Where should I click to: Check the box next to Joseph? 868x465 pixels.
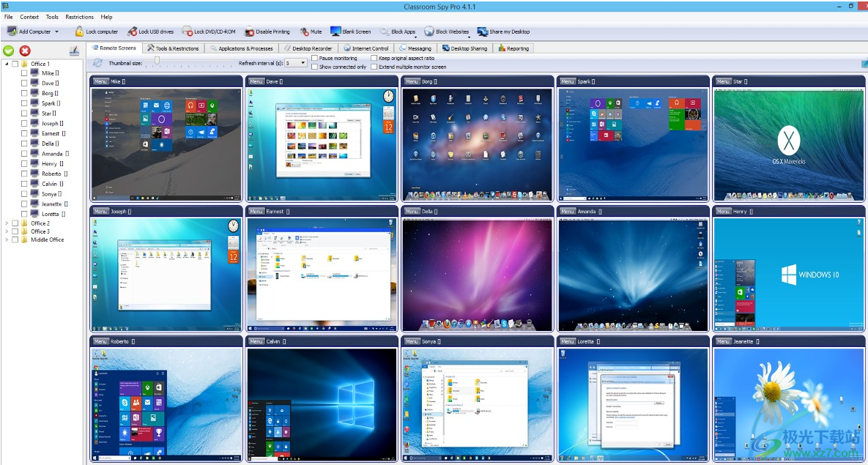point(23,124)
